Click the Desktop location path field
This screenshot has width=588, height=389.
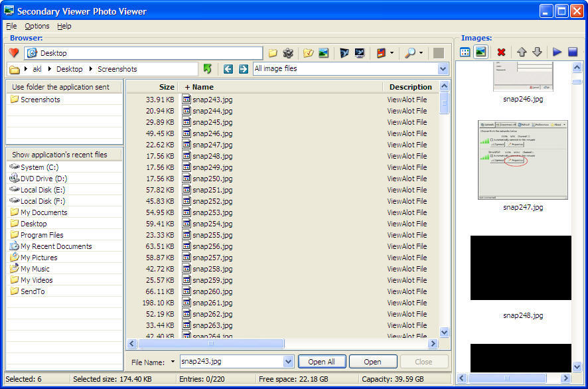[143, 53]
